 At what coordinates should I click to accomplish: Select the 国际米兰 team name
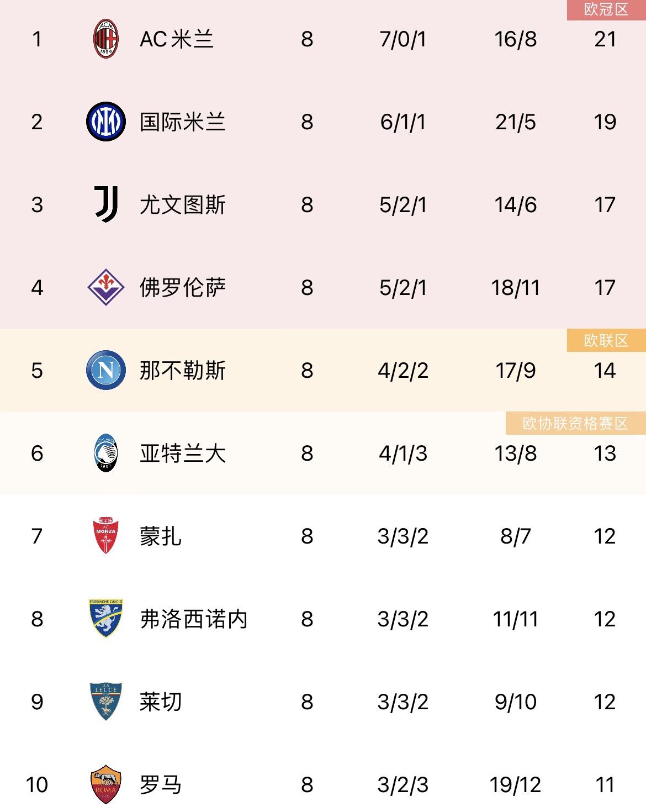click(x=182, y=122)
